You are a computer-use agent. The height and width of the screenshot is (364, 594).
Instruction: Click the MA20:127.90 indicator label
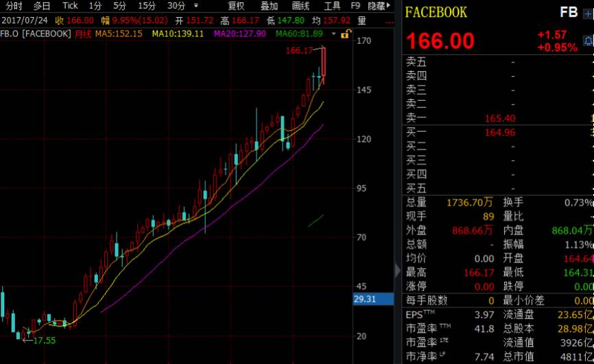pyautogui.click(x=240, y=34)
